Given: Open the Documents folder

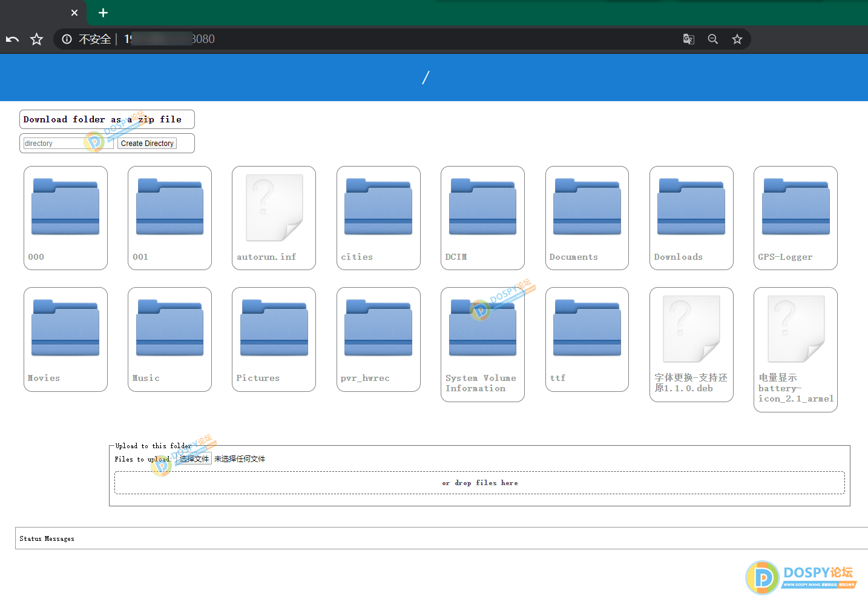Looking at the screenshot, I should tap(587, 207).
